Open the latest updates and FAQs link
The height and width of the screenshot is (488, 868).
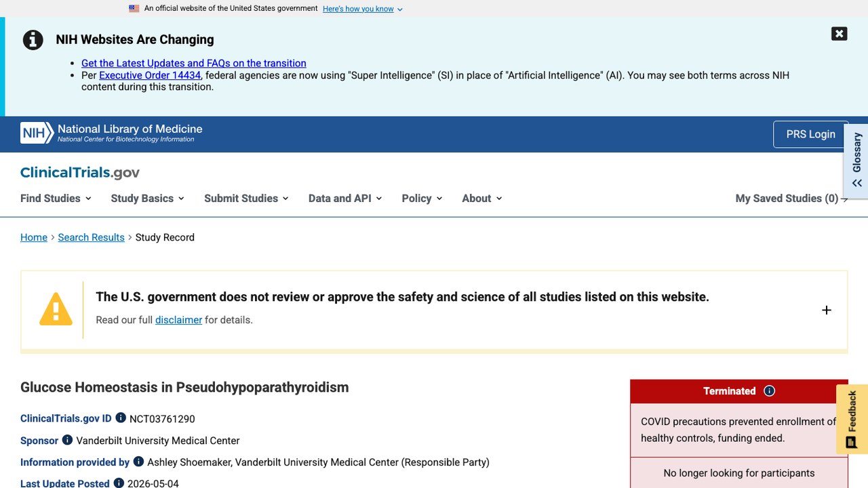(x=194, y=63)
